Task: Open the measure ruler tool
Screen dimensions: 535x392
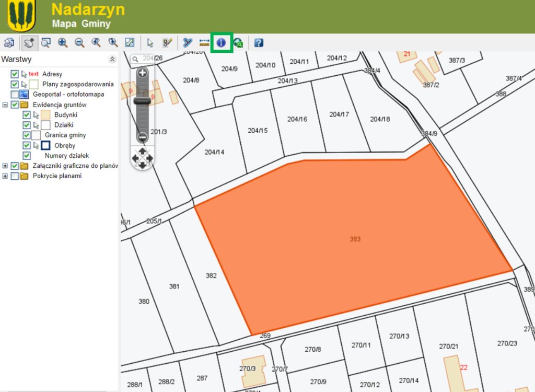Action: coord(204,43)
